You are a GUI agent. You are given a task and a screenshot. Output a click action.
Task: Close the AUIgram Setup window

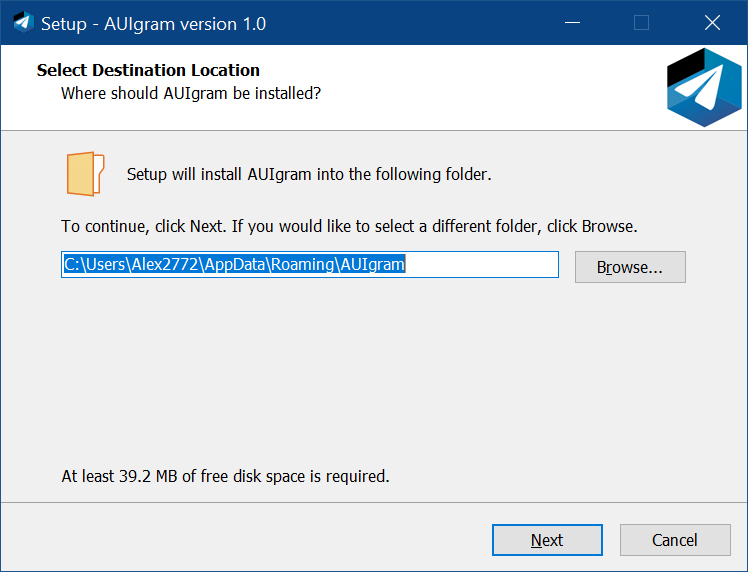click(x=712, y=23)
